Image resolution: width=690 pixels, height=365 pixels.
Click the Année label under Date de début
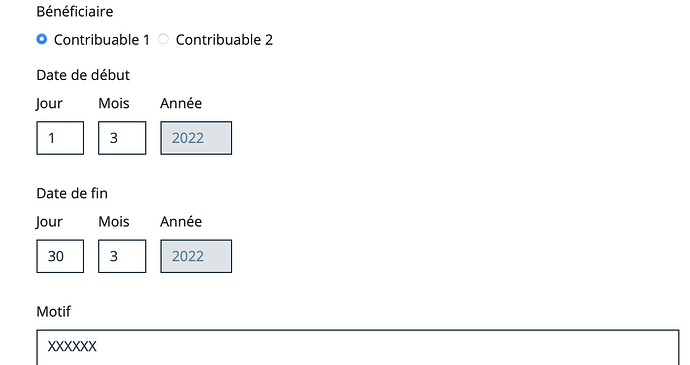tap(181, 103)
